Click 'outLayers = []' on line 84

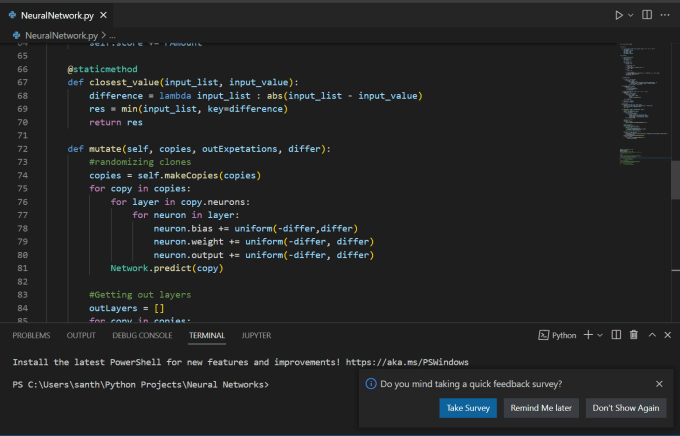127,308
